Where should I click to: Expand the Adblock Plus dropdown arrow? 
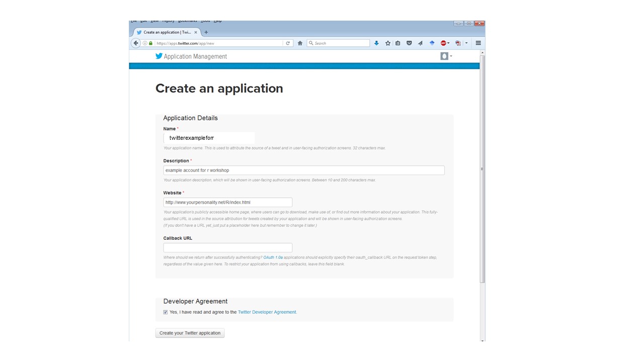(x=448, y=43)
